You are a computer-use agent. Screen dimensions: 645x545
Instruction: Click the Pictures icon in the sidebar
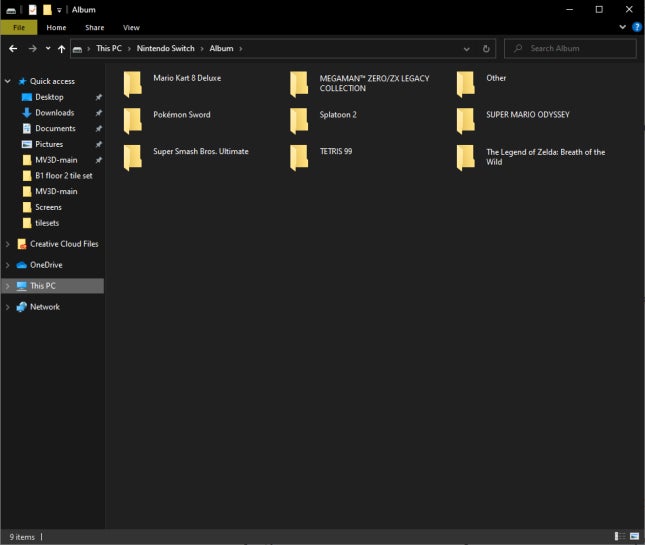click(27, 144)
